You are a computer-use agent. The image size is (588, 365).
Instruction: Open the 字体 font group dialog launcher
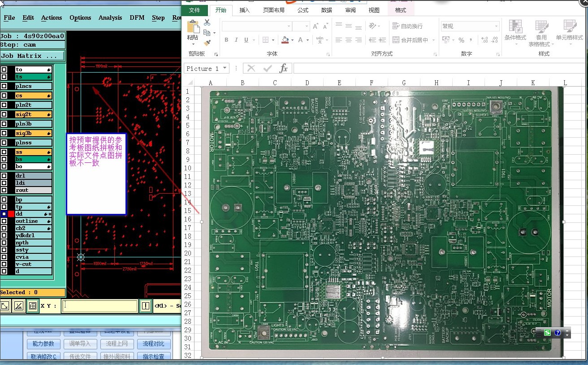pyautogui.click(x=327, y=54)
